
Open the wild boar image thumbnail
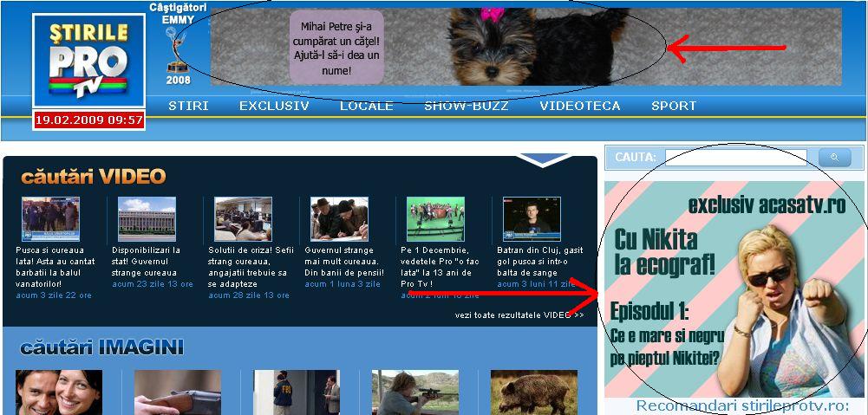point(521,392)
